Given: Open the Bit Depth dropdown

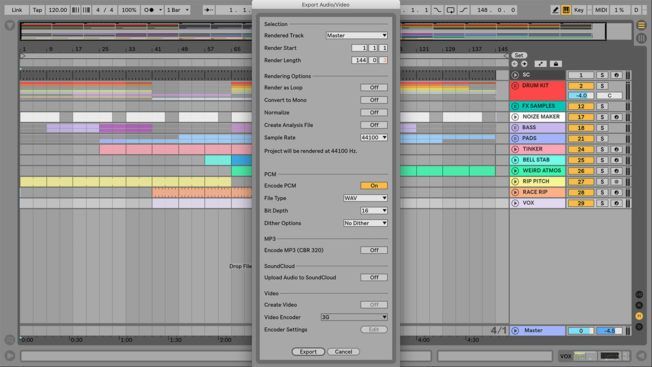Looking at the screenshot, I should pyautogui.click(x=374, y=211).
